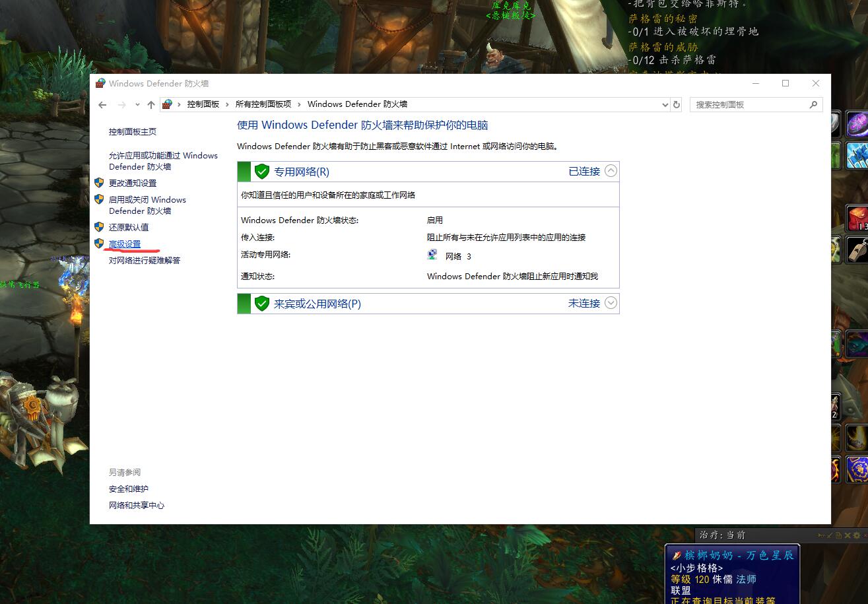Click the shield icon beside 启用或关闭 link
Image resolution: width=868 pixels, height=604 pixels.
pyautogui.click(x=99, y=199)
